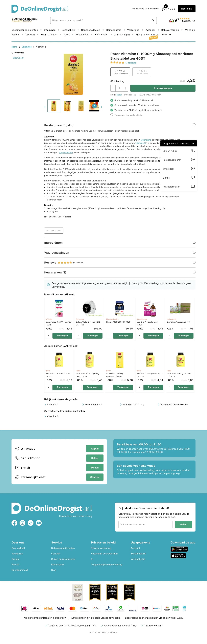Click the In winkelwagen button
Screen dimensions: 207x644
tap(163, 88)
